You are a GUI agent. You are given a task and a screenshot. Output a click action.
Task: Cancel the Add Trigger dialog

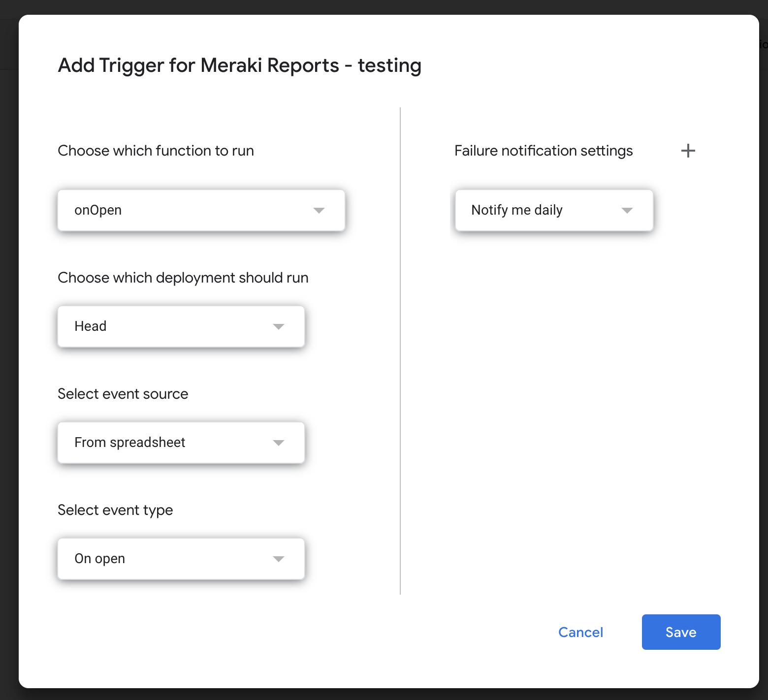pyautogui.click(x=580, y=632)
